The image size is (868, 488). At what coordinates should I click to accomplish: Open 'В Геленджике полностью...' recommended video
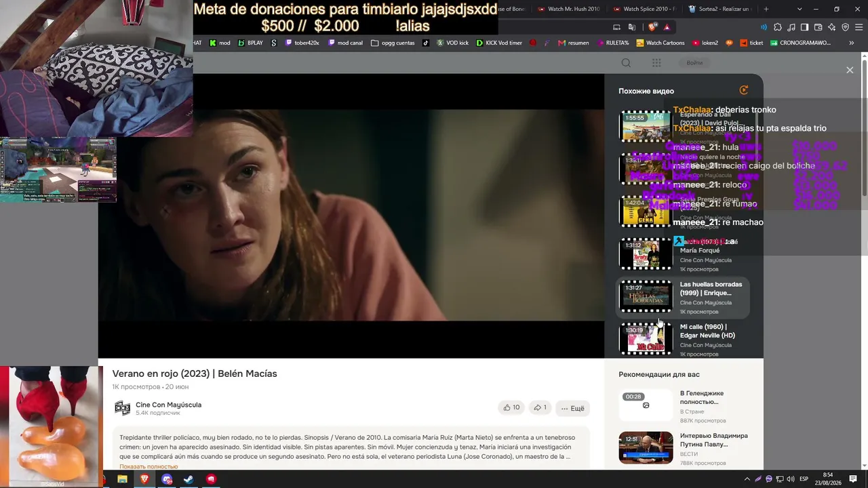click(x=702, y=397)
